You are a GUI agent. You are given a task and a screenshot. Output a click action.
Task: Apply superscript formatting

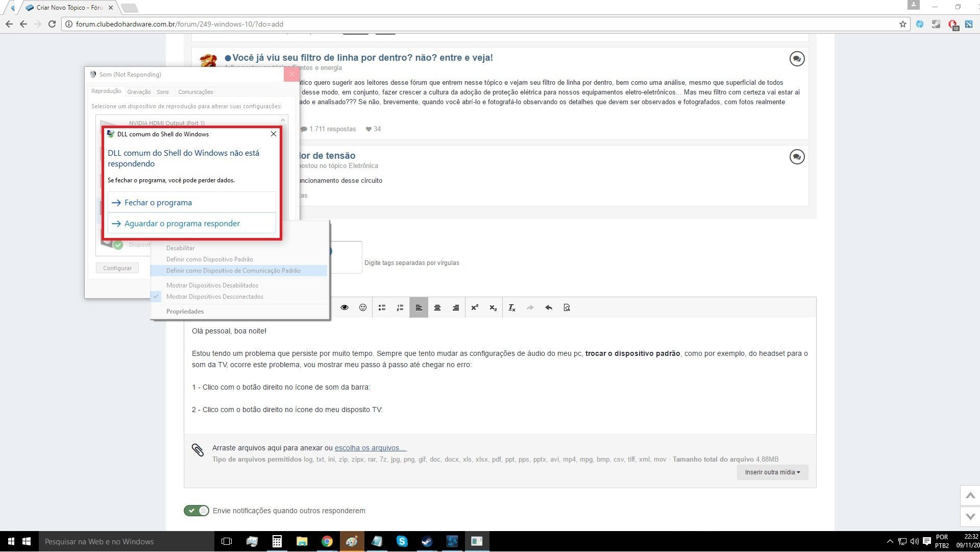coord(475,307)
